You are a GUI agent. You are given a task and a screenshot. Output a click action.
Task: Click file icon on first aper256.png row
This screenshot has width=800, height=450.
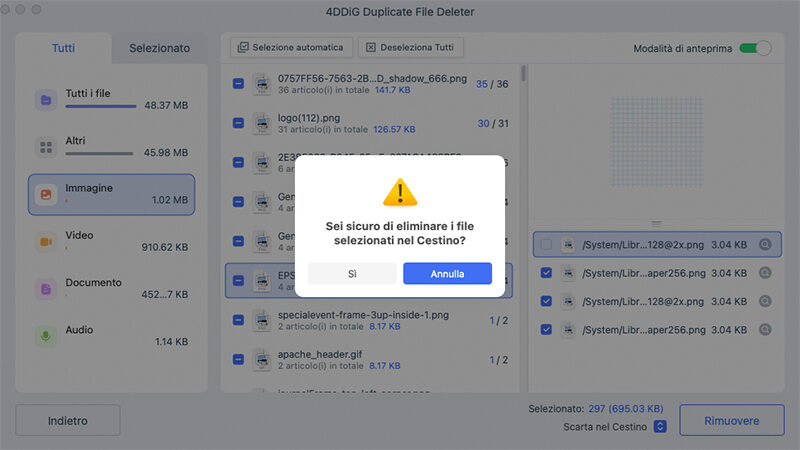[x=568, y=273]
